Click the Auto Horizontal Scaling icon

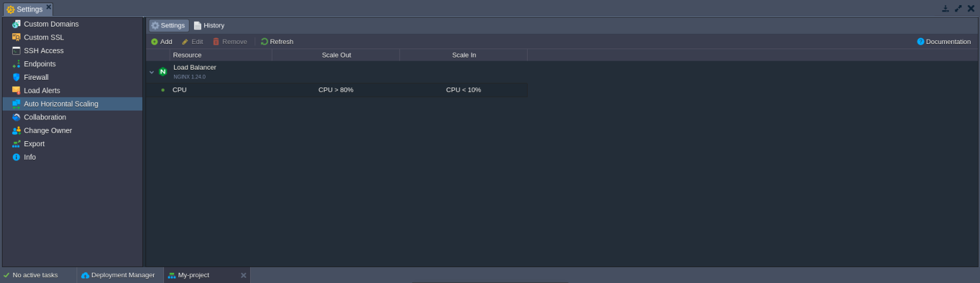click(16, 103)
